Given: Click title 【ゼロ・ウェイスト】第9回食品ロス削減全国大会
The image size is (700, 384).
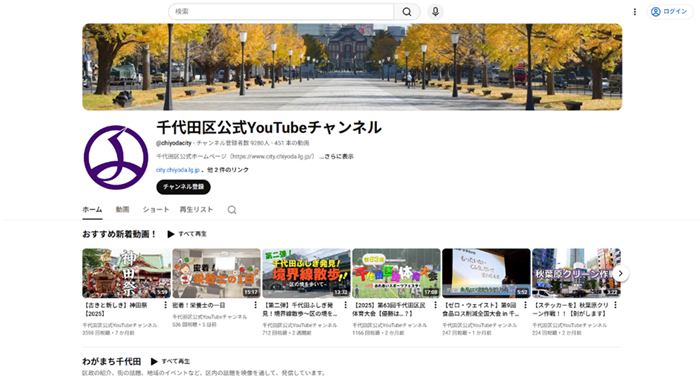Looking at the screenshot, I should point(481,309).
